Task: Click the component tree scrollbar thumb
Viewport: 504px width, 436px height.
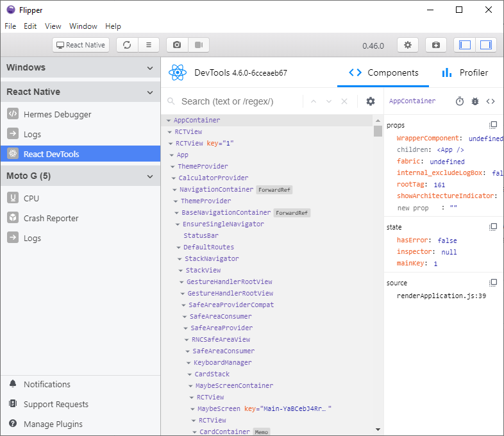Action: pos(378,131)
